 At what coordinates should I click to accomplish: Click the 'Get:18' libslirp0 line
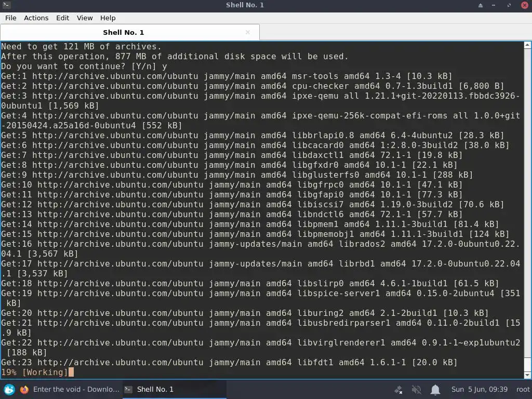coord(250,283)
